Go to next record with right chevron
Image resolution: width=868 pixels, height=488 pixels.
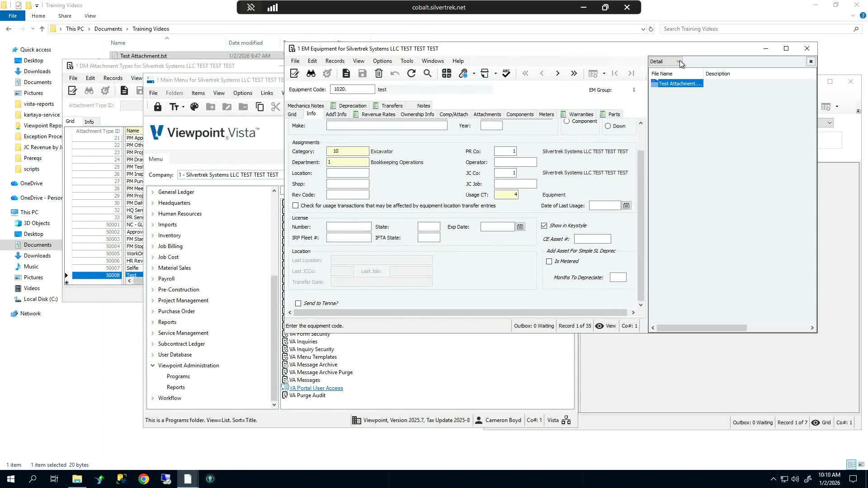click(x=557, y=74)
